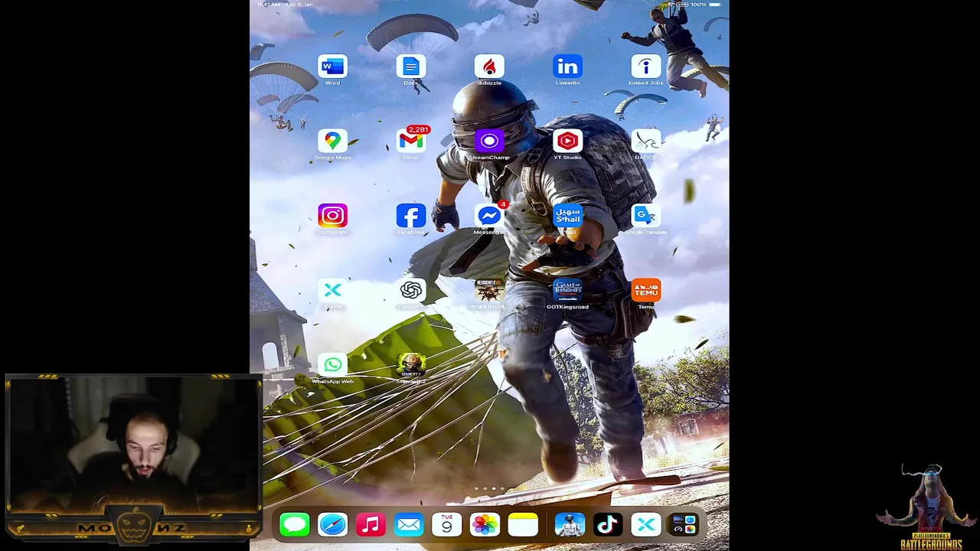Open X-VPN from the dock
Viewport: 980px width, 551px height.
645,525
